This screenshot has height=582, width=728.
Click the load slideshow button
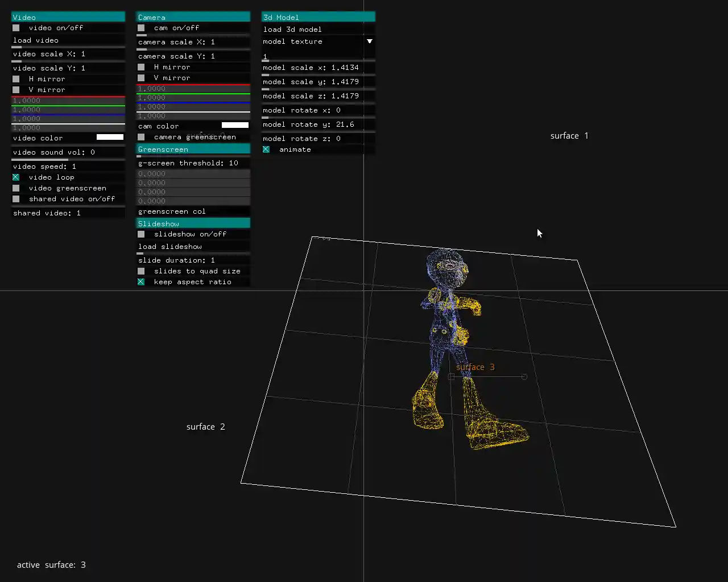(193, 247)
